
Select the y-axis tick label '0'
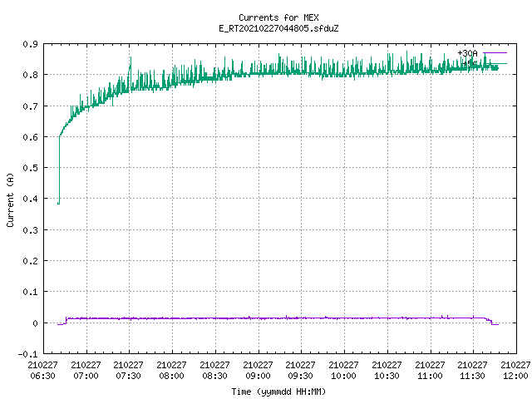(x=35, y=323)
